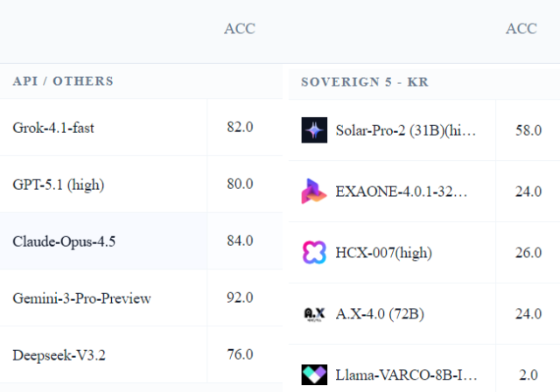Image resolution: width=560 pixels, height=392 pixels.
Task: Open the Gemini-3-Pro-Preview model entry
Action: click(x=81, y=297)
